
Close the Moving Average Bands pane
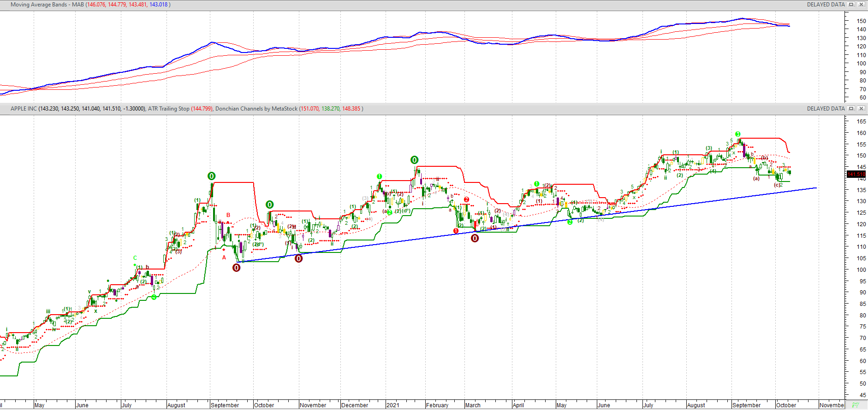[861, 5]
